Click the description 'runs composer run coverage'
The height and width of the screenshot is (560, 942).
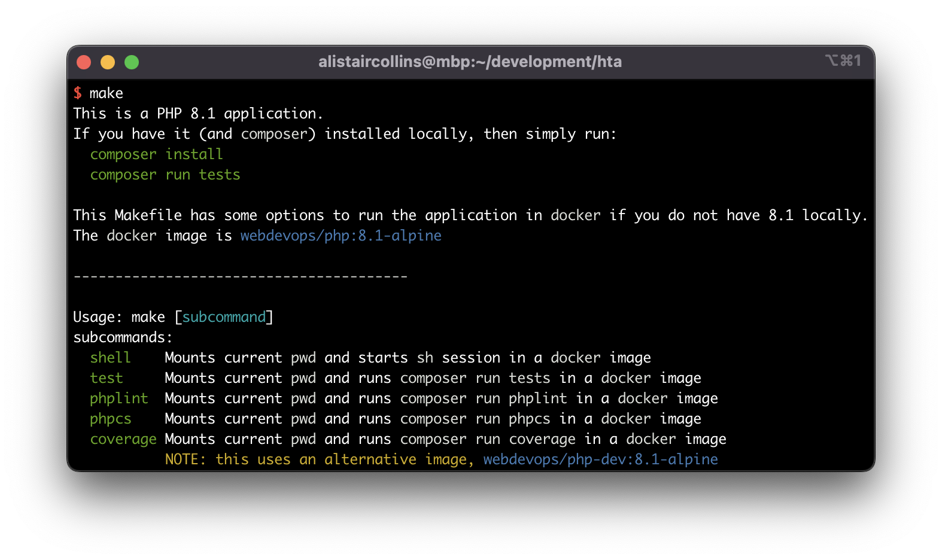pos(467,439)
